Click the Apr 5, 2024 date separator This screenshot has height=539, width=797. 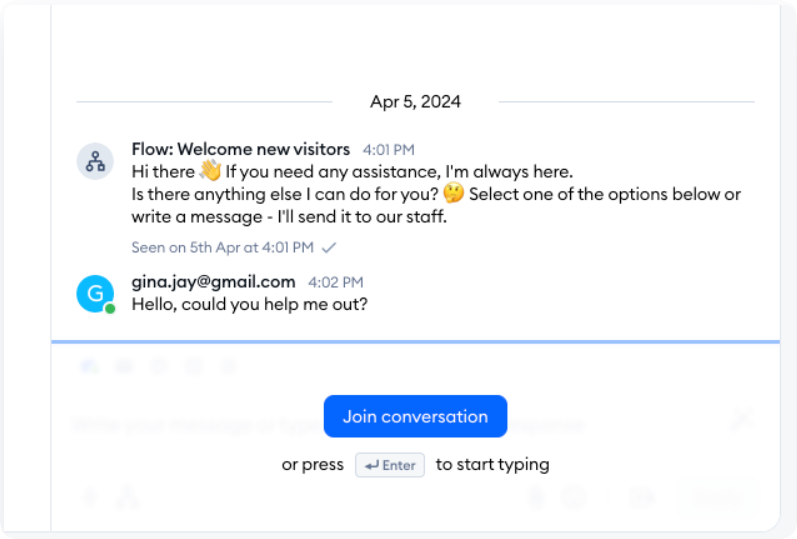(415, 102)
